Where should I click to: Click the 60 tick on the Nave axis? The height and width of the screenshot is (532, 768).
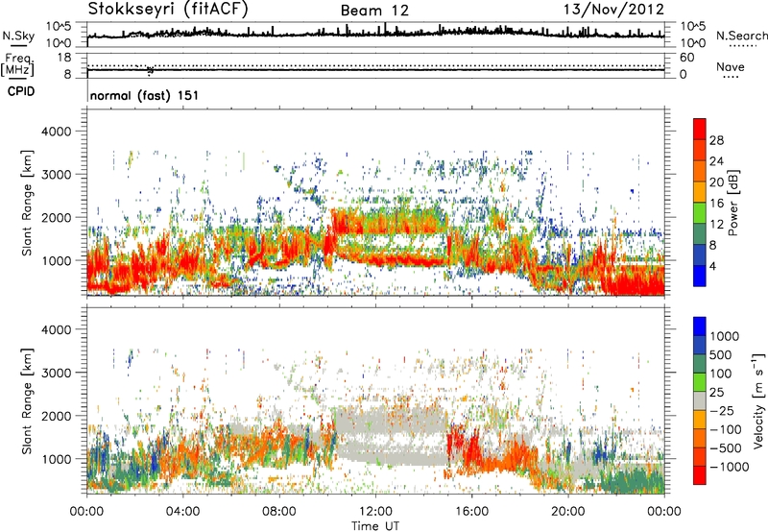click(x=687, y=58)
